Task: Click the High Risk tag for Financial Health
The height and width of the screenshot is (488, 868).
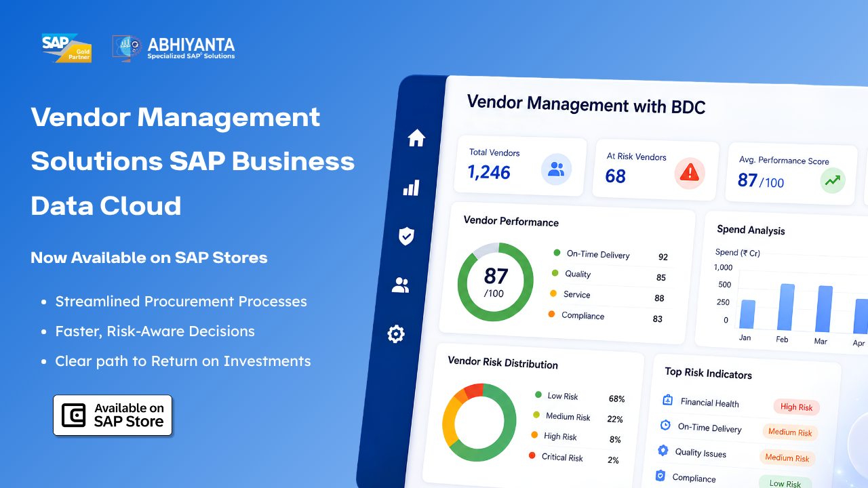Action: point(796,407)
